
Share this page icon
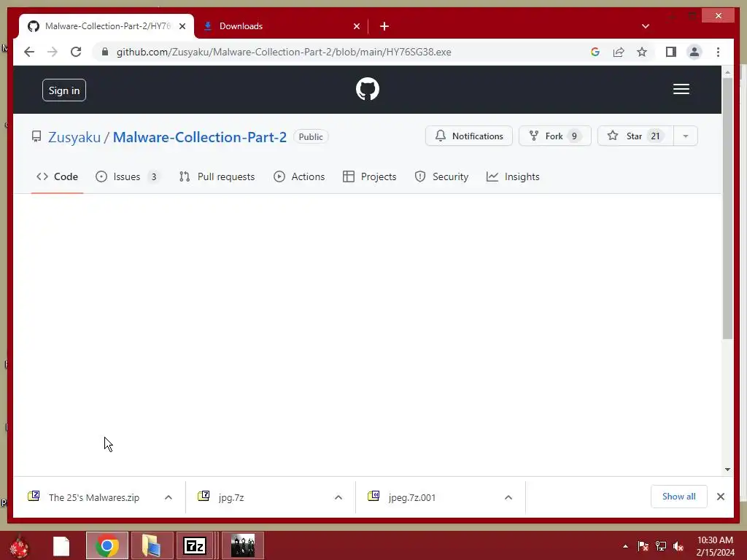tap(619, 52)
